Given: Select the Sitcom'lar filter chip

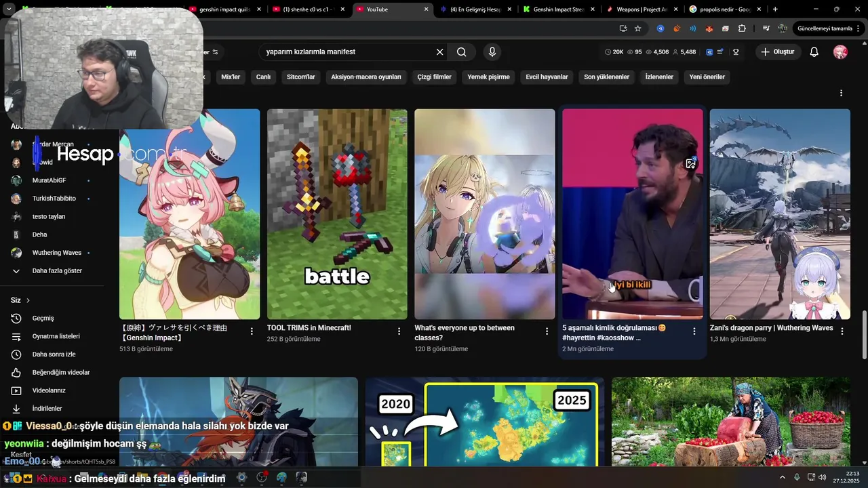Looking at the screenshot, I should coord(301,77).
